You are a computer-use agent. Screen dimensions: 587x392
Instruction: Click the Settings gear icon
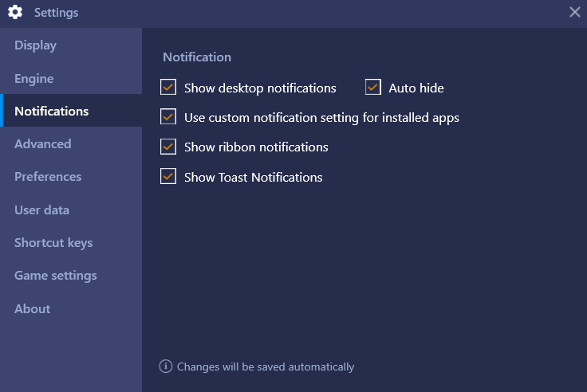[15, 12]
